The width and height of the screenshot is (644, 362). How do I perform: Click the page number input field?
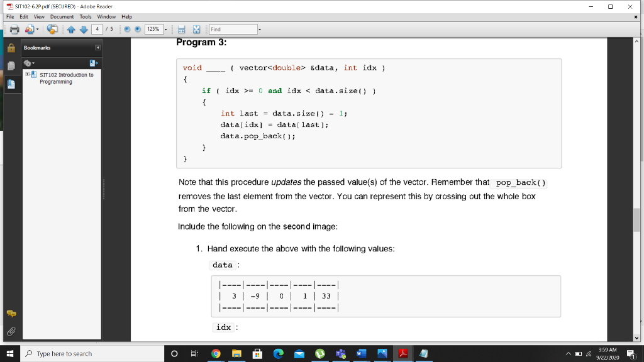[97, 29]
